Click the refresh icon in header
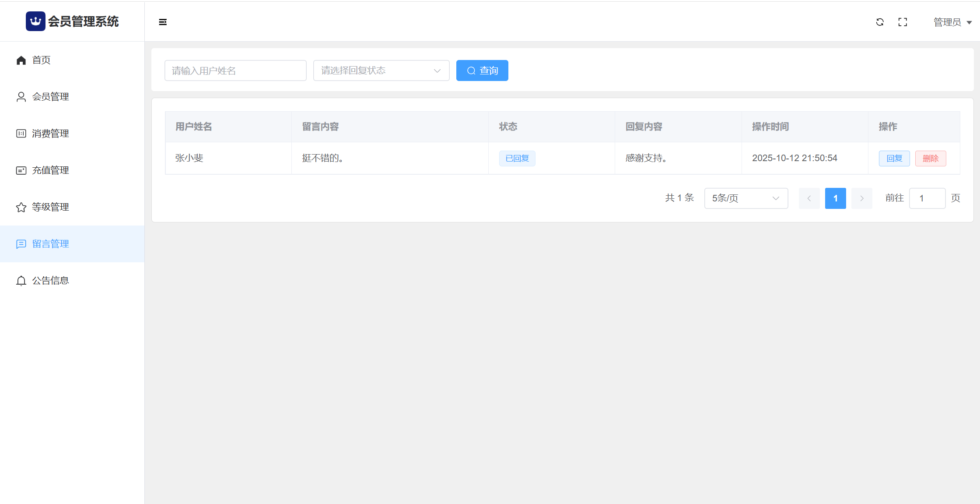 (880, 22)
